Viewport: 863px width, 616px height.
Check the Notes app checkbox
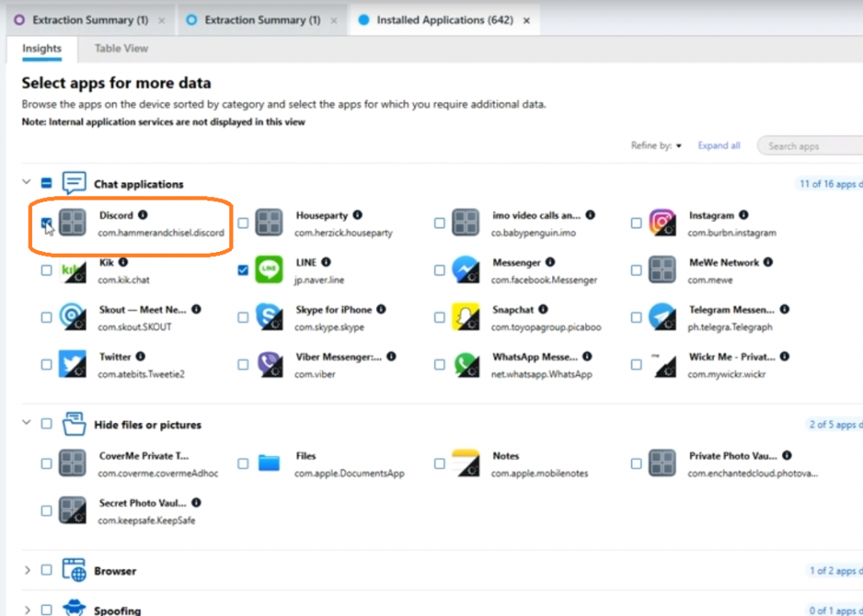point(439,463)
